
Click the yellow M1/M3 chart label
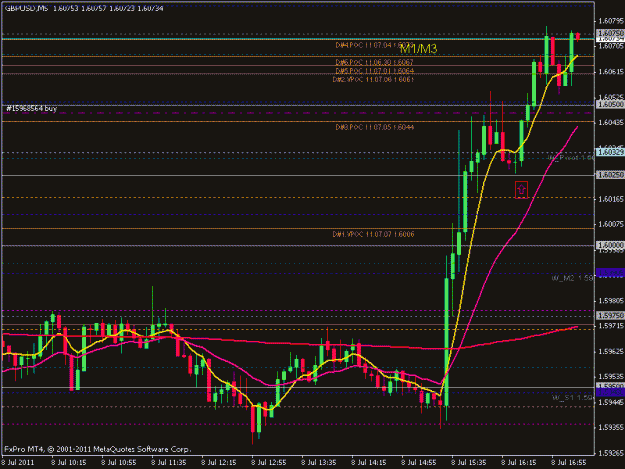coord(418,49)
